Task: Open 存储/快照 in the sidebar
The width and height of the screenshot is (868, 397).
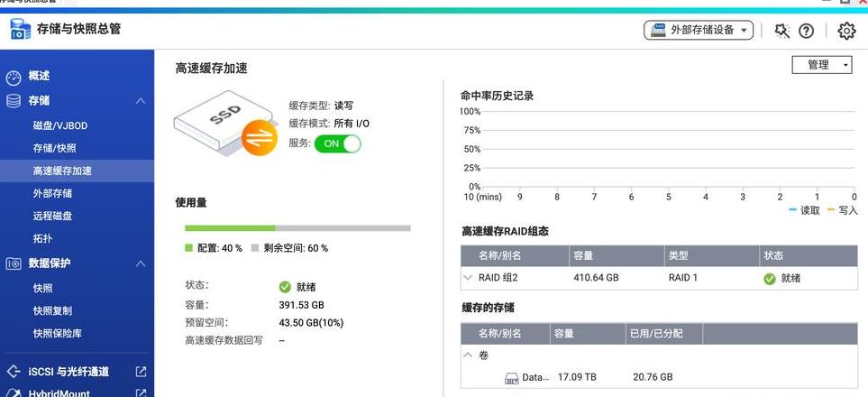Action: (55, 148)
